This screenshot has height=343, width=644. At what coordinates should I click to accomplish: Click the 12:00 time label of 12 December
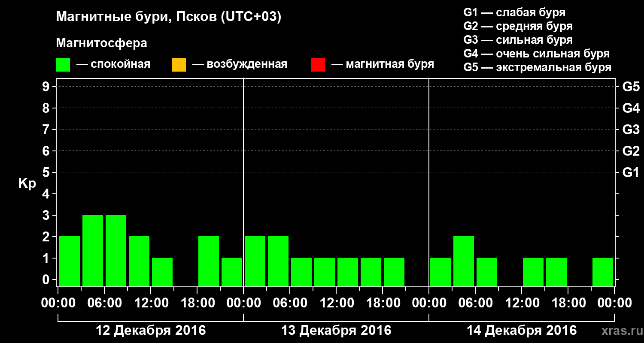(x=151, y=303)
